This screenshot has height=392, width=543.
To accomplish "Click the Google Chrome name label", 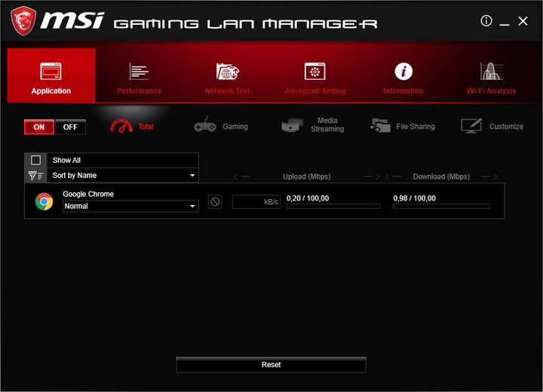I will pyautogui.click(x=88, y=194).
